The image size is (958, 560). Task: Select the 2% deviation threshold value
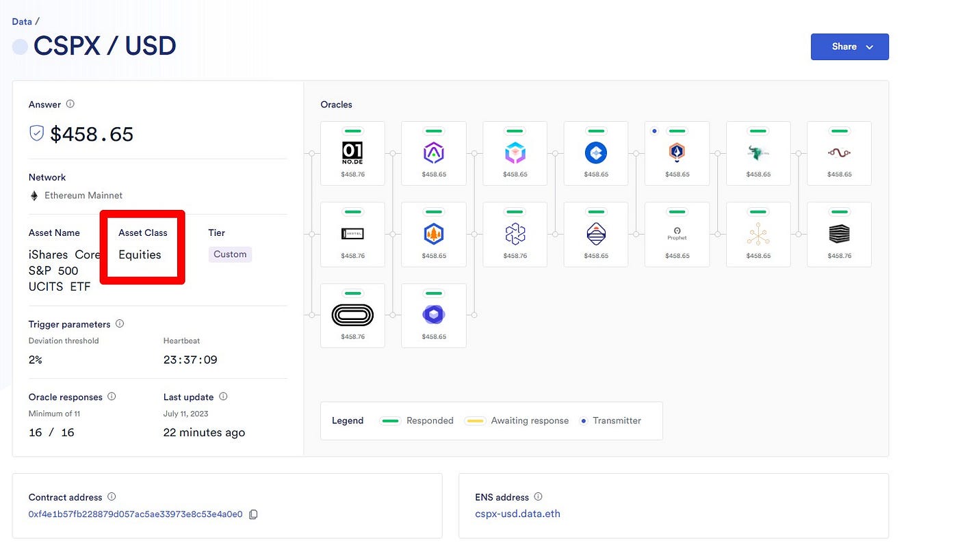click(x=36, y=360)
